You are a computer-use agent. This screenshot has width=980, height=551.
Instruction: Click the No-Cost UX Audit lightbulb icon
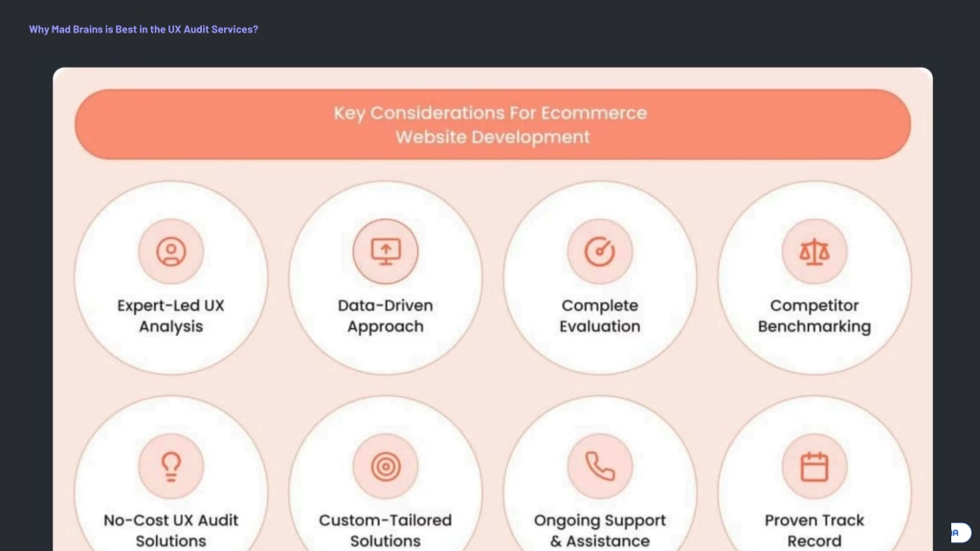pos(170,467)
